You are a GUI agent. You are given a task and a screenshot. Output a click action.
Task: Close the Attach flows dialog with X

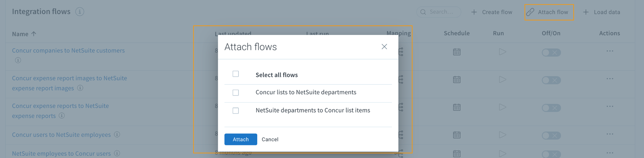(x=384, y=47)
